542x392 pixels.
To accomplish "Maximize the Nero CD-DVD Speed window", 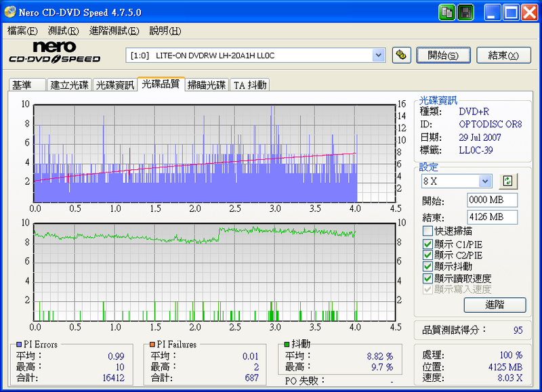I will tap(511, 13).
